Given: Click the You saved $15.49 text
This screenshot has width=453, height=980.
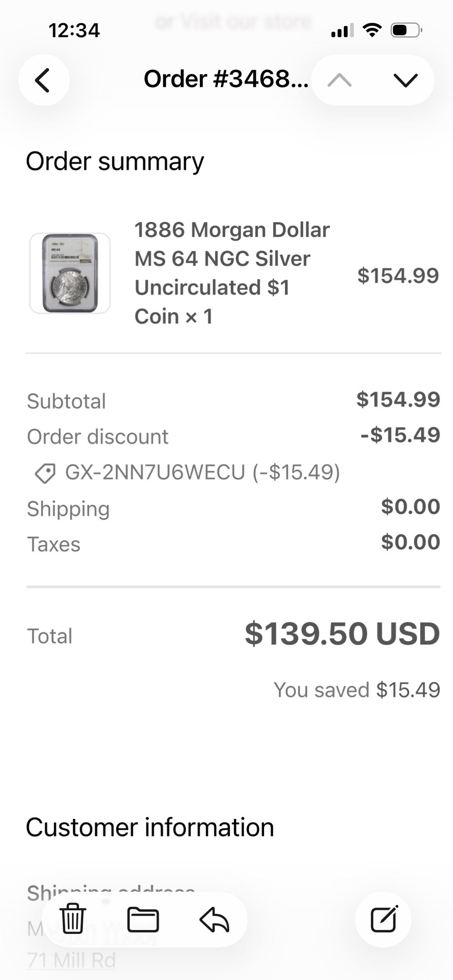Looking at the screenshot, I should point(357,690).
